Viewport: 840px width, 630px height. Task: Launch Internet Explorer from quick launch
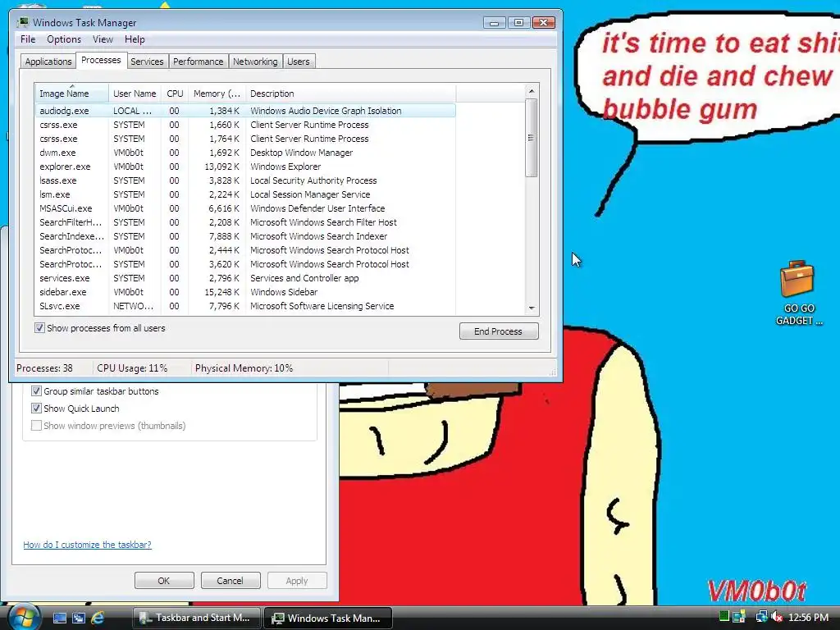(98, 618)
